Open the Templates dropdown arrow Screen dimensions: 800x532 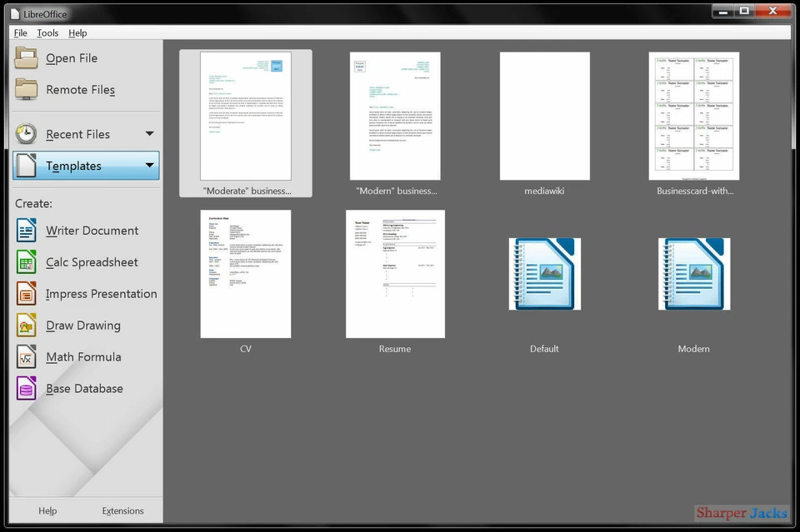coord(150,166)
